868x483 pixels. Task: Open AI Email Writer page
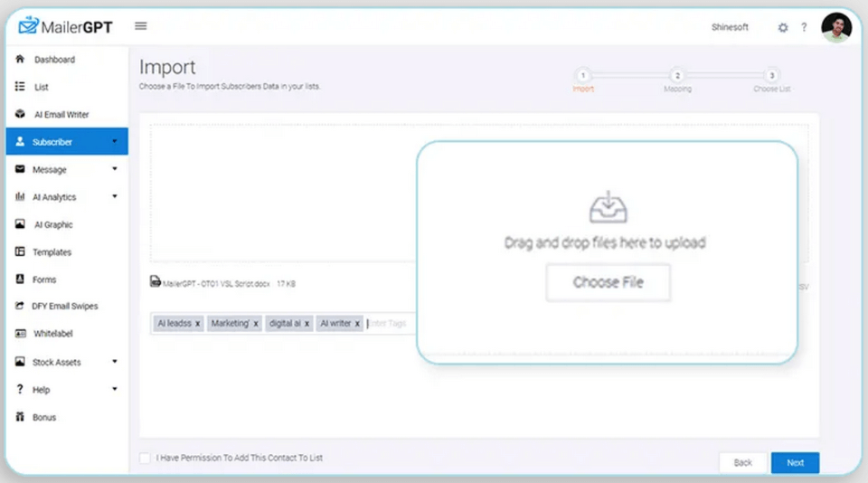pos(61,115)
